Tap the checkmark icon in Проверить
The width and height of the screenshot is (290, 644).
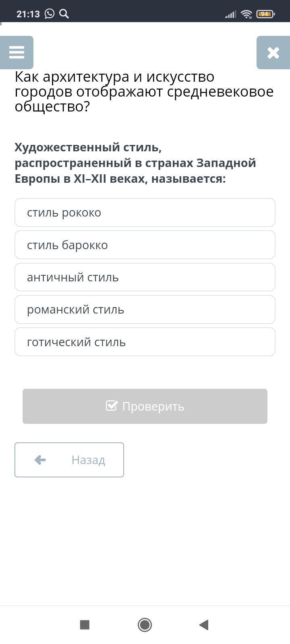coord(112,406)
